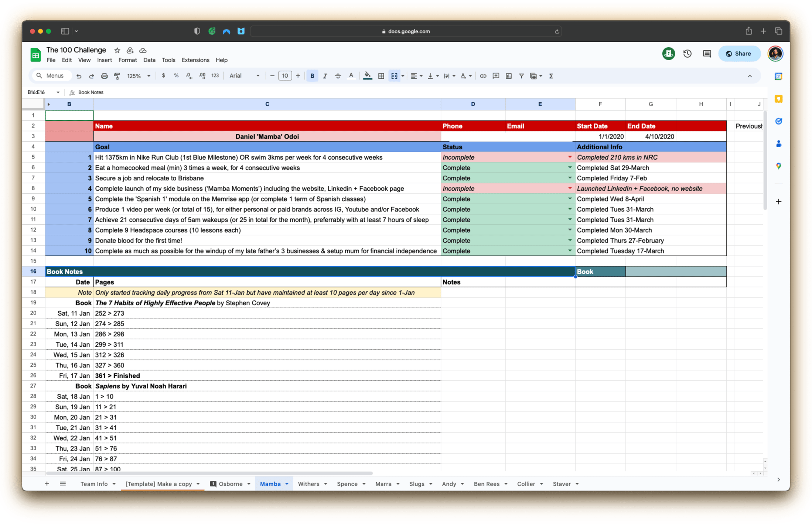The image size is (812, 526).
Task: Open text wrapping dropdown
Action: coord(449,76)
